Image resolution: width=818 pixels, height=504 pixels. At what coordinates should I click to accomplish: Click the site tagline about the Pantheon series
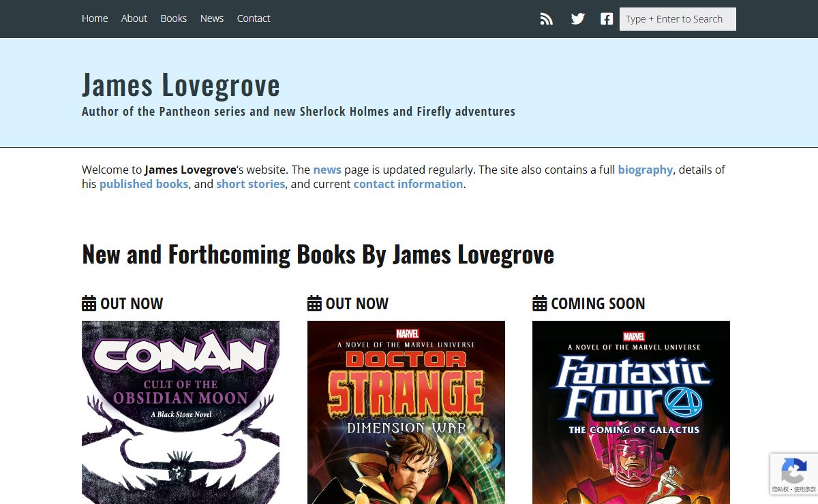point(299,111)
